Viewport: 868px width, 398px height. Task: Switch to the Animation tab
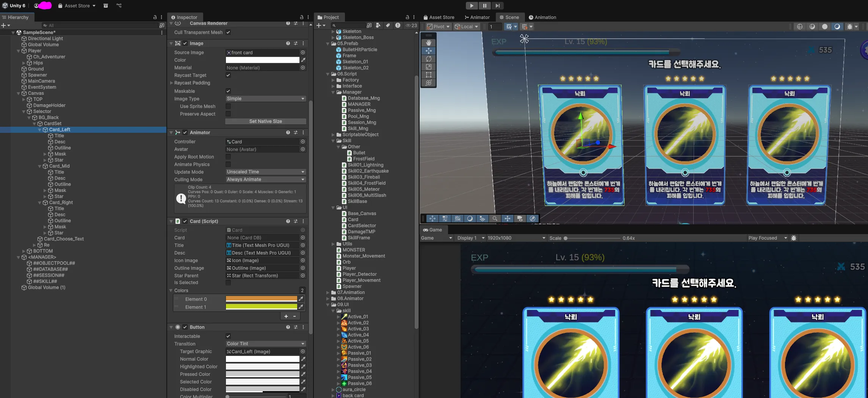(542, 17)
